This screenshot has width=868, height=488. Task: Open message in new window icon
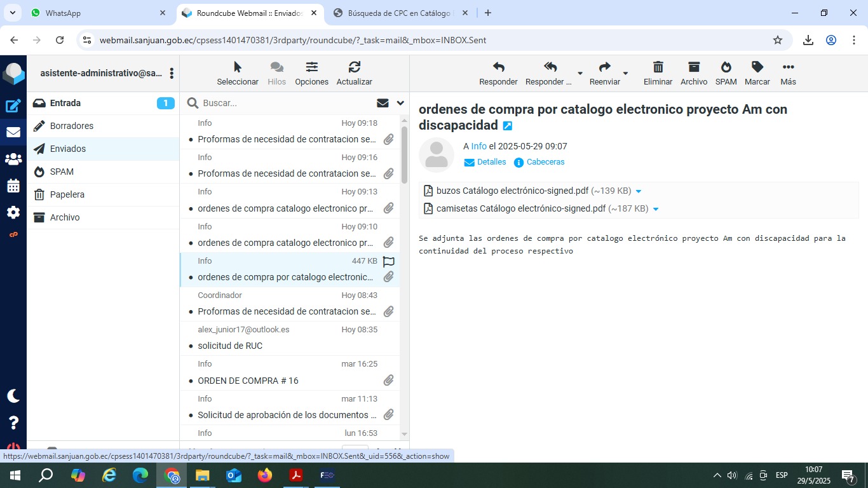507,126
